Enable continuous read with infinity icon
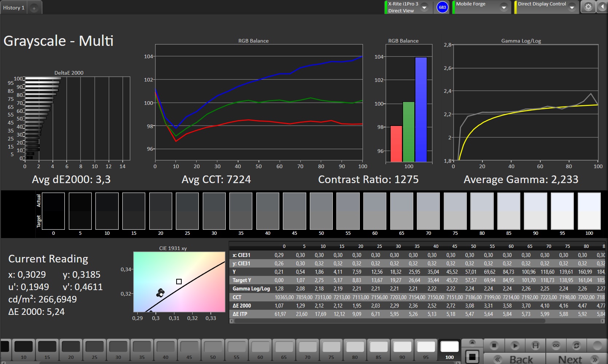Image resolution: width=608 pixels, height=364 pixels. 556,345
